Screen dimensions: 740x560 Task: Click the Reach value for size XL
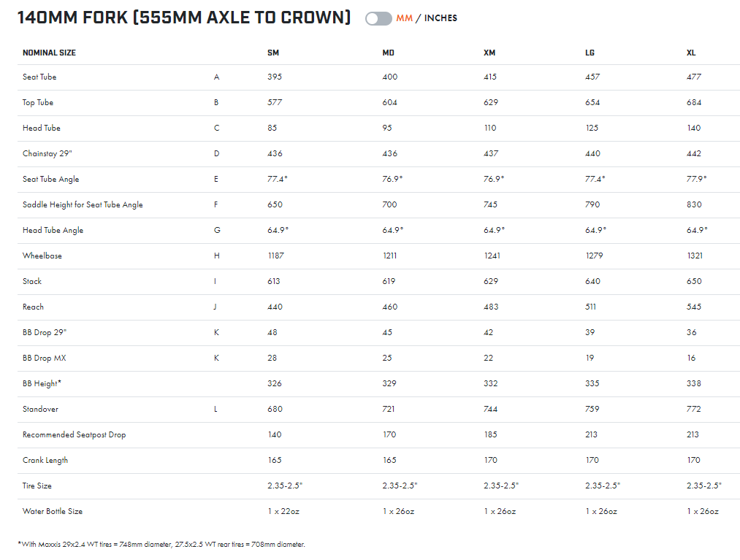tap(694, 307)
